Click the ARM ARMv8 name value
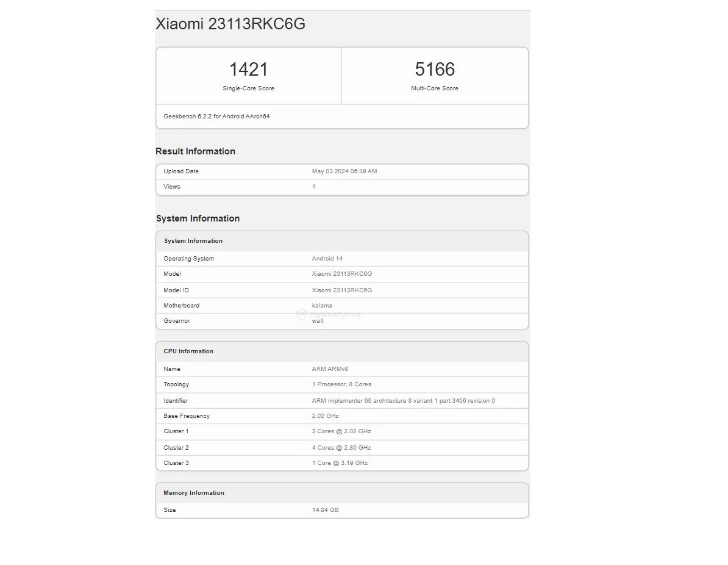The width and height of the screenshot is (728, 565). click(330, 369)
